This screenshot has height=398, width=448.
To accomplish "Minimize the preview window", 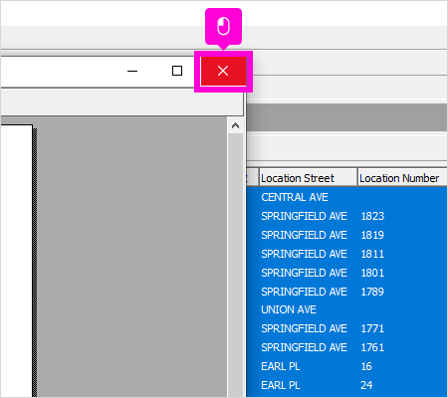I will (132, 71).
